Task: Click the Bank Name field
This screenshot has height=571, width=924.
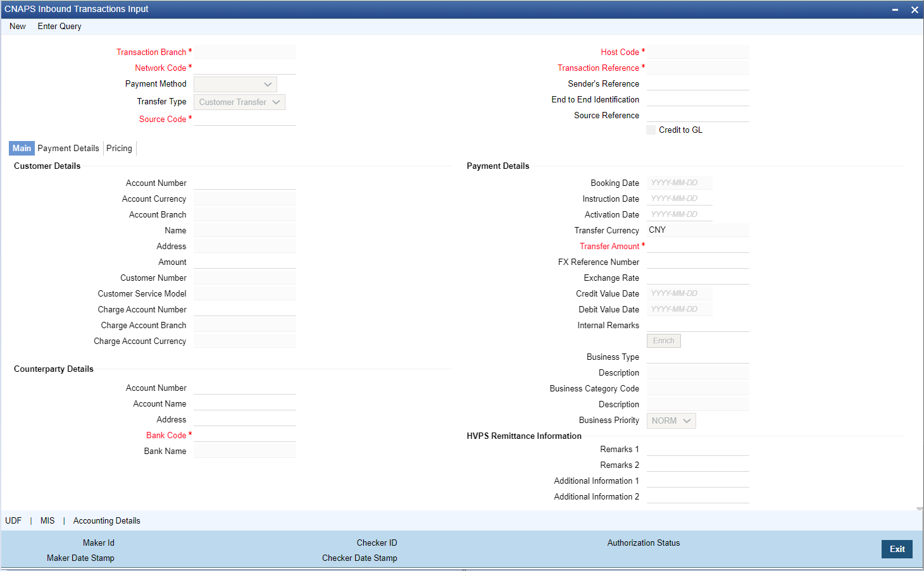Action: 245,451
